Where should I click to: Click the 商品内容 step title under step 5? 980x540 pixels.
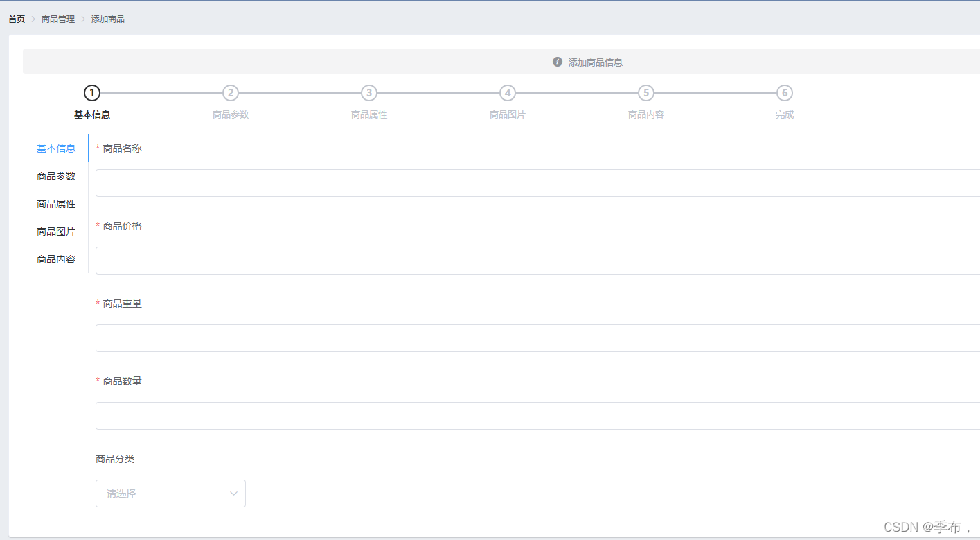[646, 114]
